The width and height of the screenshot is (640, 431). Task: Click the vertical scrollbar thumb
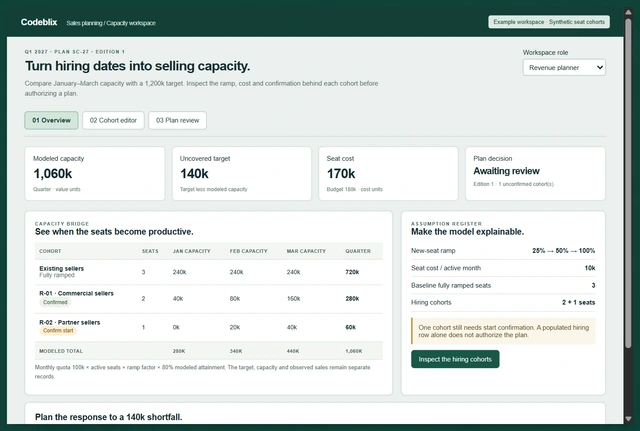628,183
